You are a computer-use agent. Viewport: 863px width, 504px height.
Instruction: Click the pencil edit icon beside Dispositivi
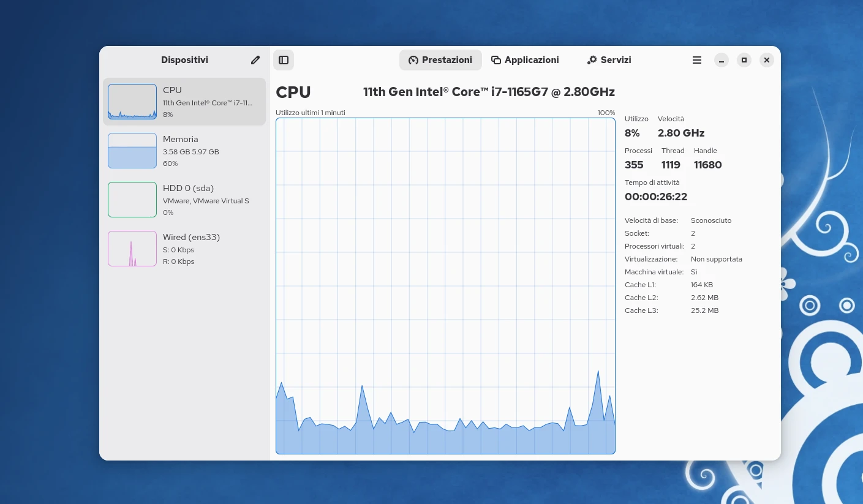(x=255, y=60)
